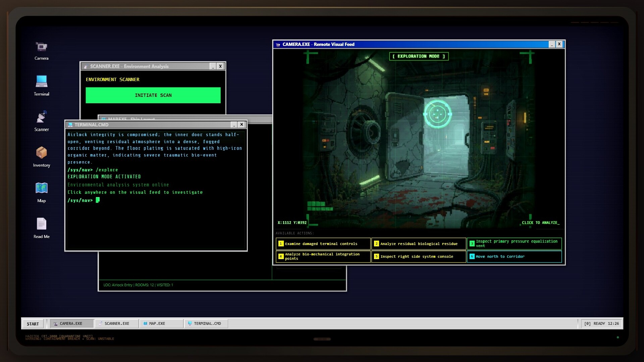Open the START menu

pos(33,324)
